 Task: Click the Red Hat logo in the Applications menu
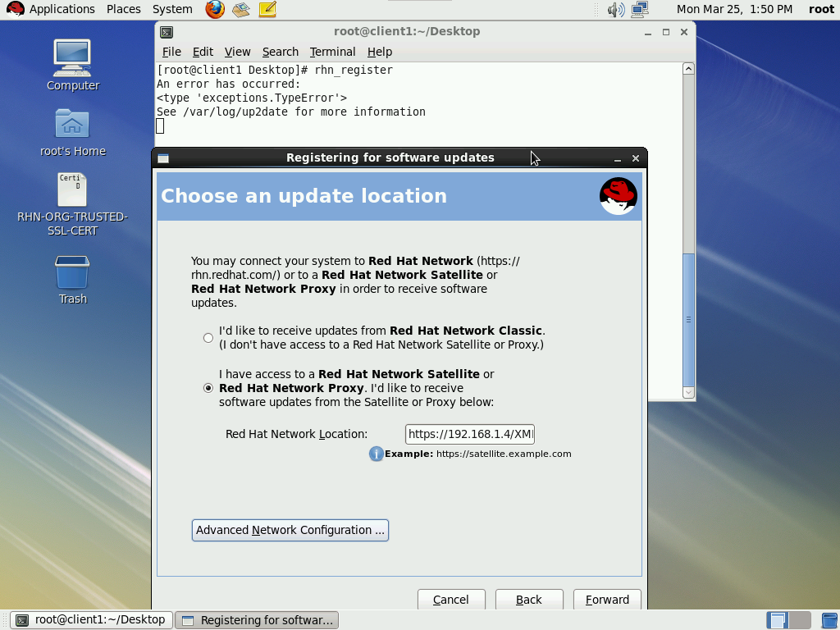15,9
